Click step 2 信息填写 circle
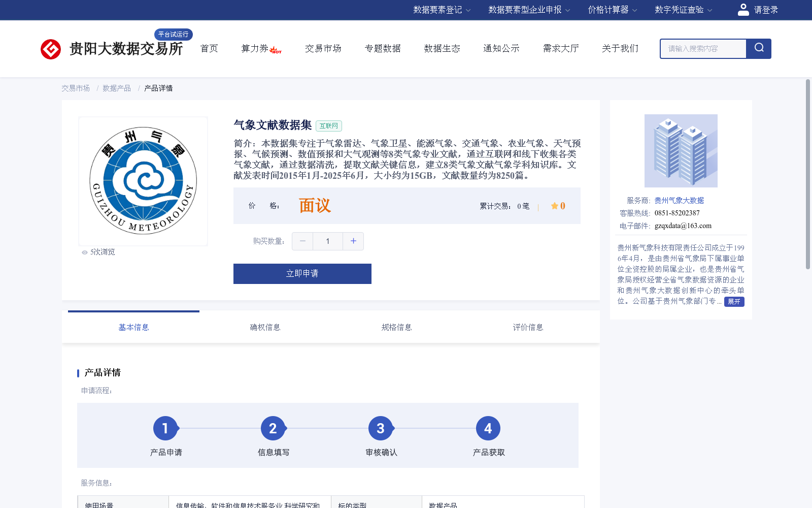 click(273, 429)
